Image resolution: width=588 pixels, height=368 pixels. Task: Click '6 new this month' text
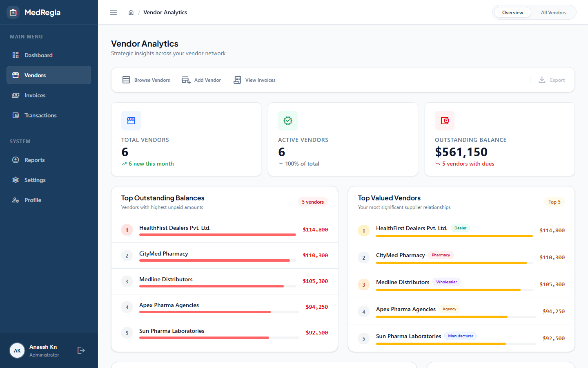pos(151,164)
